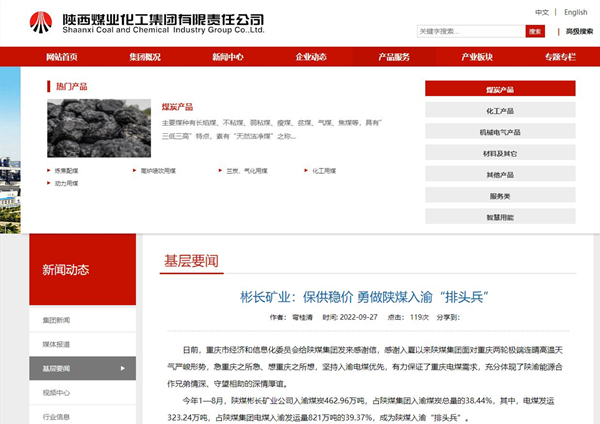Click the arrow icon beside 基层要闻 in sidebar
This screenshot has width=600, height=424.
pos(122,368)
